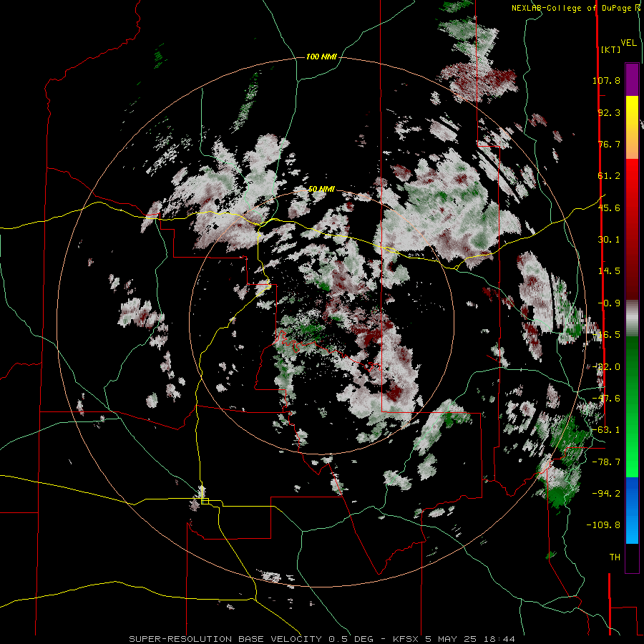644x644 pixels.
Task: Pick the gray near-zero segment of the scale
Action: point(632,318)
